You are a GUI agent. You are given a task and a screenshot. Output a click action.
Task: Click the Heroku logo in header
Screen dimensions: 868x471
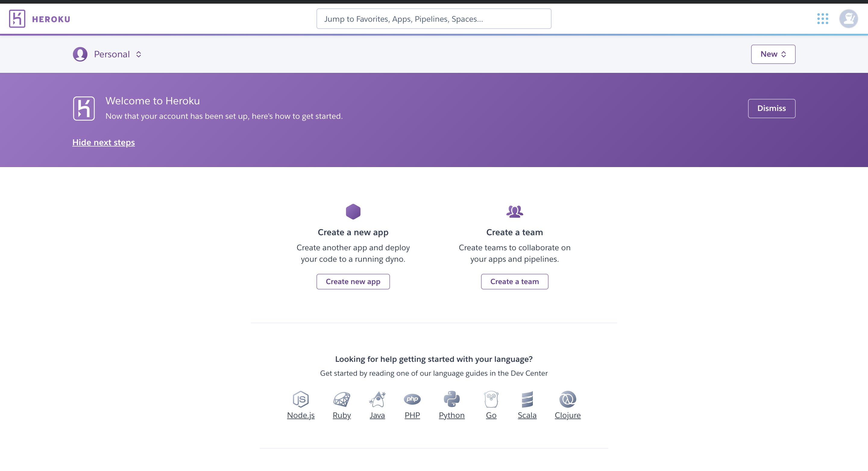coord(17,19)
